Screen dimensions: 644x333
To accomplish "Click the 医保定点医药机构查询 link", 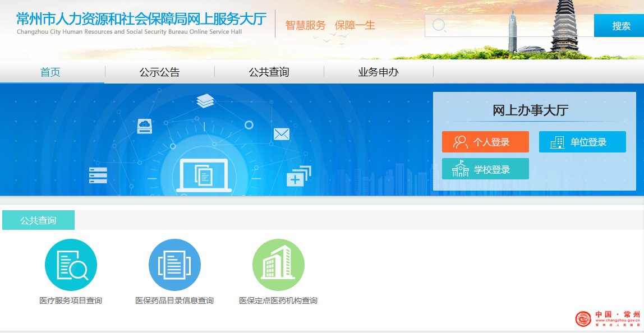I will pyautogui.click(x=278, y=300).
